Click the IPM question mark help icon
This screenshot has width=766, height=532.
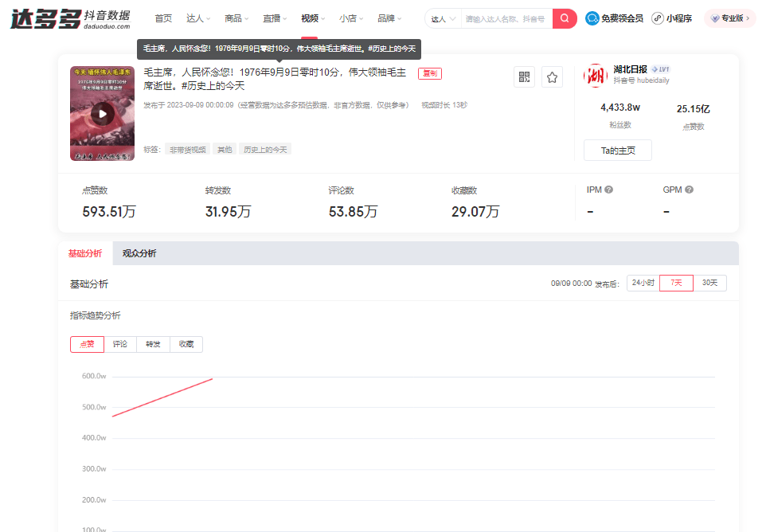point(608,190)
